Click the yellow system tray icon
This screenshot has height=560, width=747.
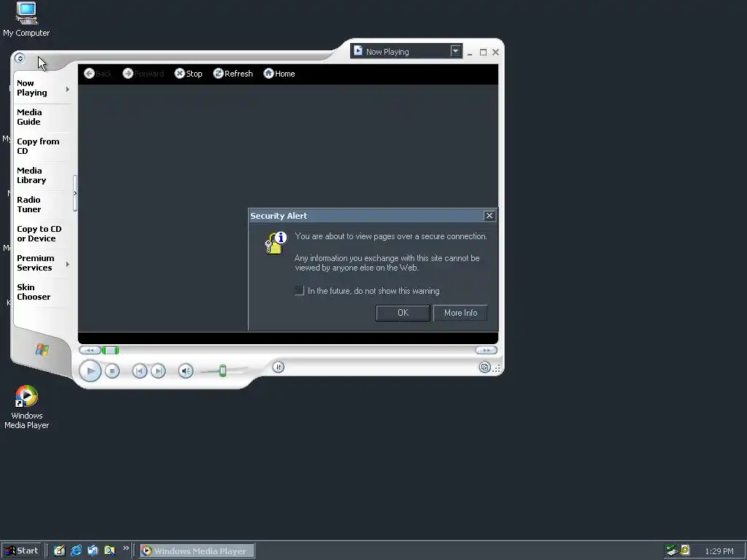pyautogui.click(x=684, y=551)
